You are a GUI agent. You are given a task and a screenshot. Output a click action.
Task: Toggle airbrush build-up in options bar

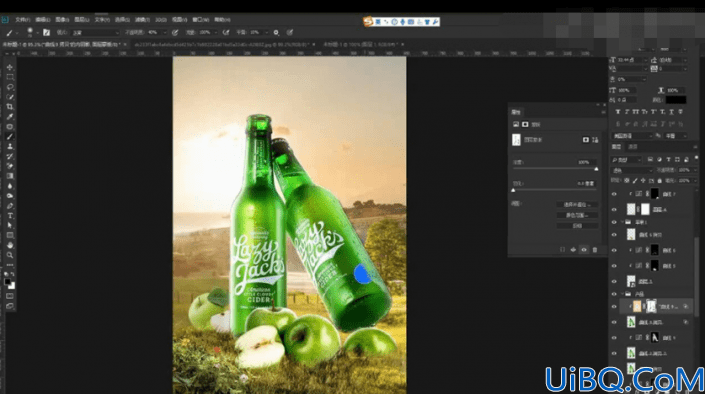[226, 32]
